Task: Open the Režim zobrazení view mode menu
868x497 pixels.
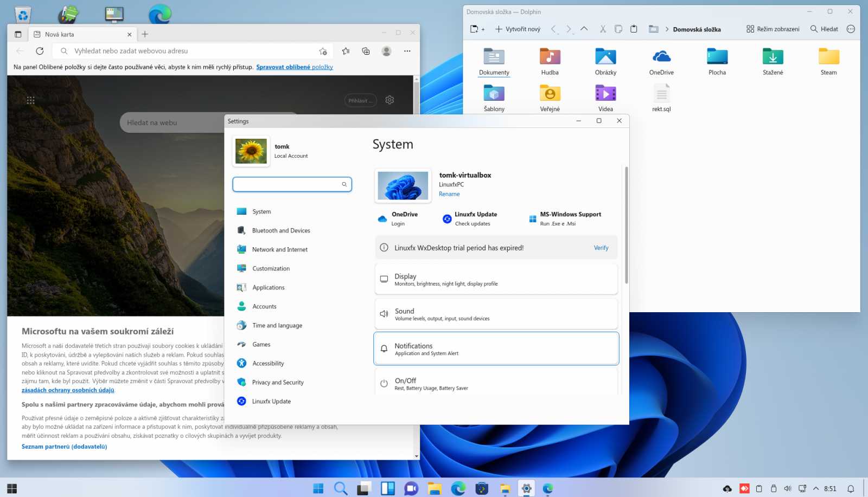Action: coord(773,29)
